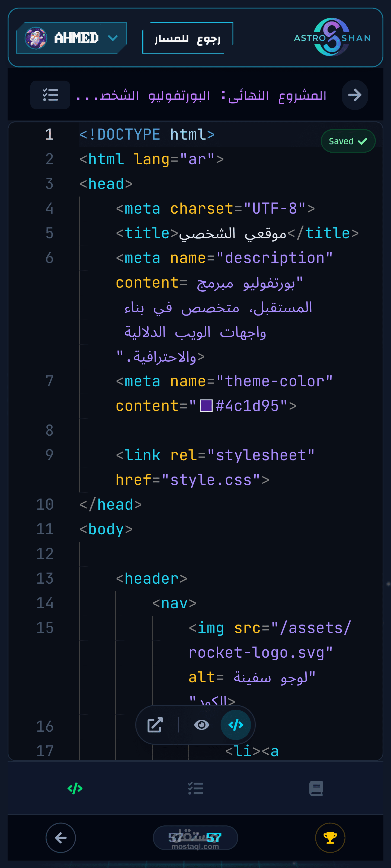Click the round back arrow button
Screen dimensions: 391x868
61,838
